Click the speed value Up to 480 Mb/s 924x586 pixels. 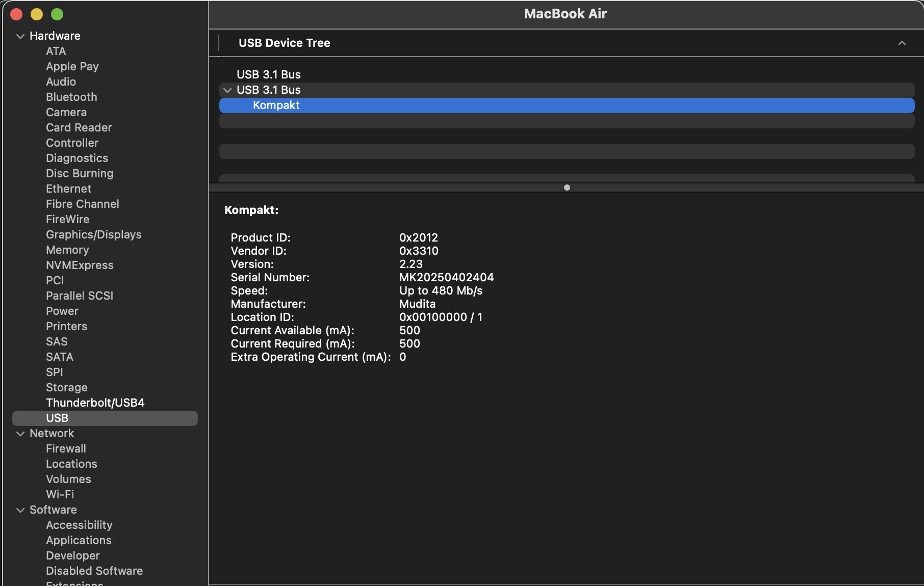point(441,290)
